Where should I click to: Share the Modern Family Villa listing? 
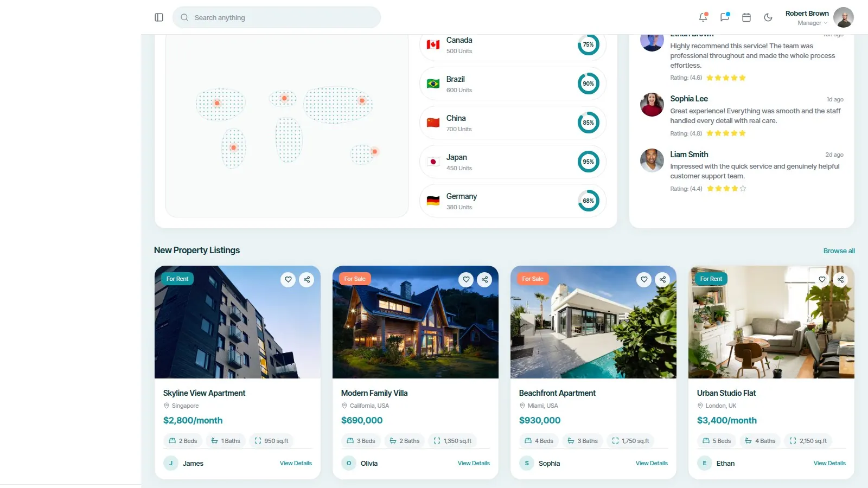(484, 279)
